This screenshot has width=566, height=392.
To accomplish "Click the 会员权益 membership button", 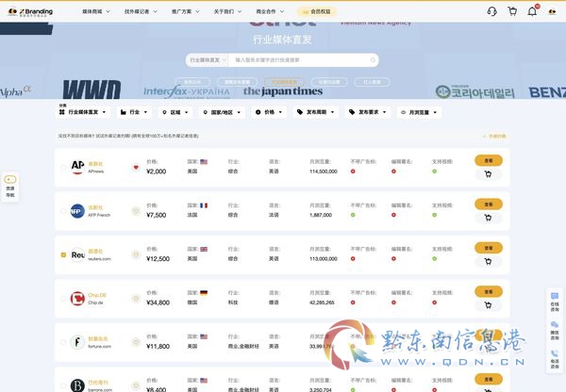I will point(317,11).
